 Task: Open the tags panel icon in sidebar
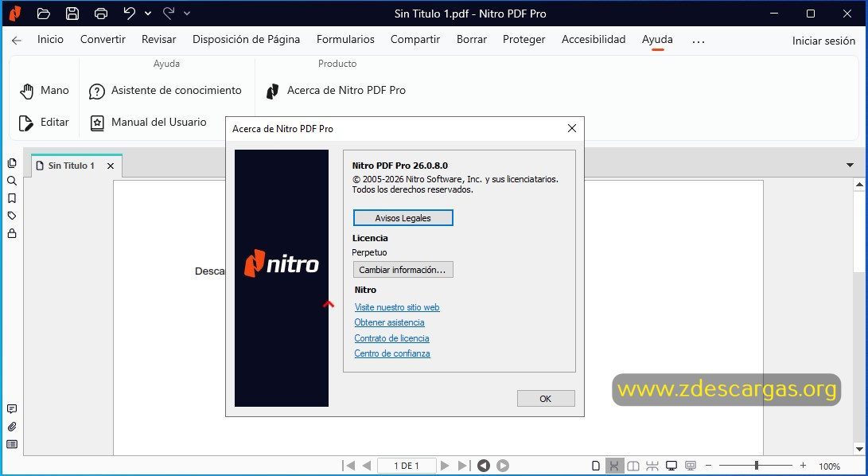tap(12, 216)
